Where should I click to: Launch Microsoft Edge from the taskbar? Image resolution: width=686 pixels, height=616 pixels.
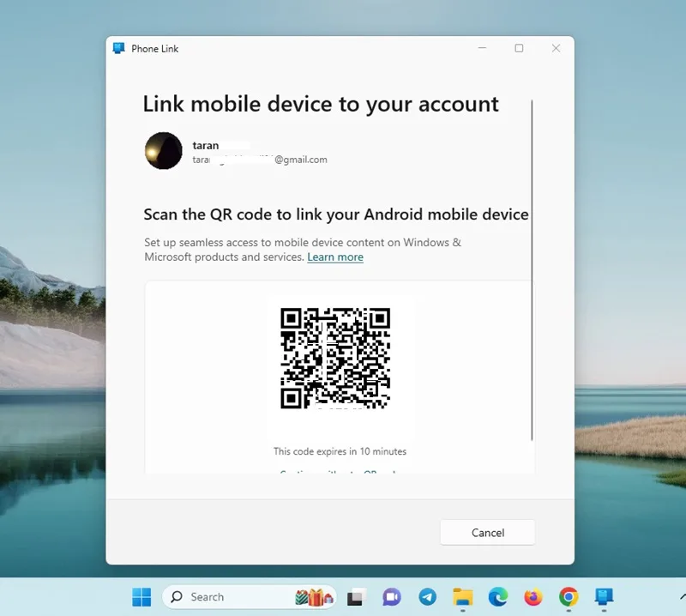[498, 597]
